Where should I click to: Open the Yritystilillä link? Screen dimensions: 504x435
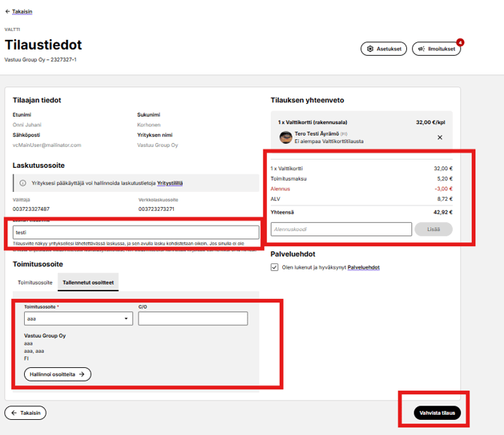point(170,183)
